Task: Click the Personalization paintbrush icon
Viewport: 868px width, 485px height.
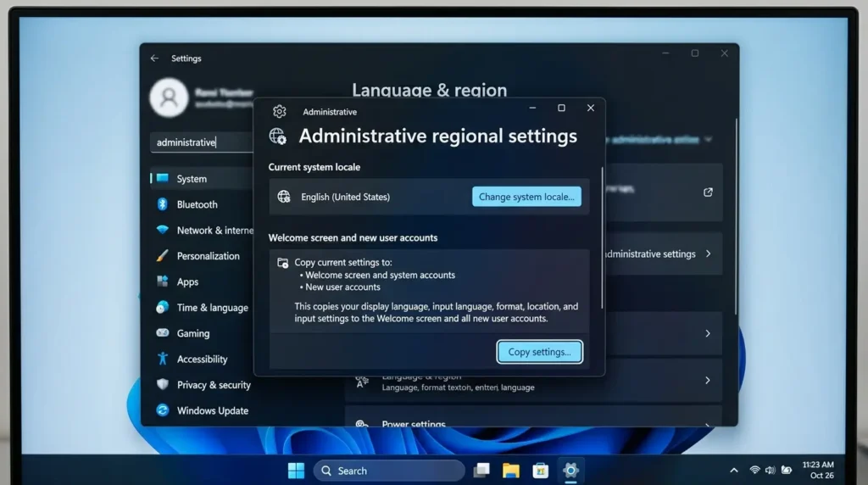Action: (x=162, y=255)
